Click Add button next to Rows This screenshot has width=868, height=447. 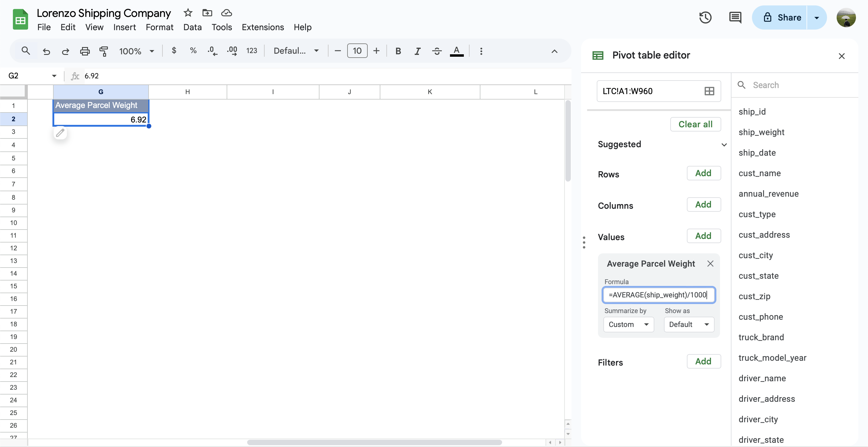click(x=703, y=173)
